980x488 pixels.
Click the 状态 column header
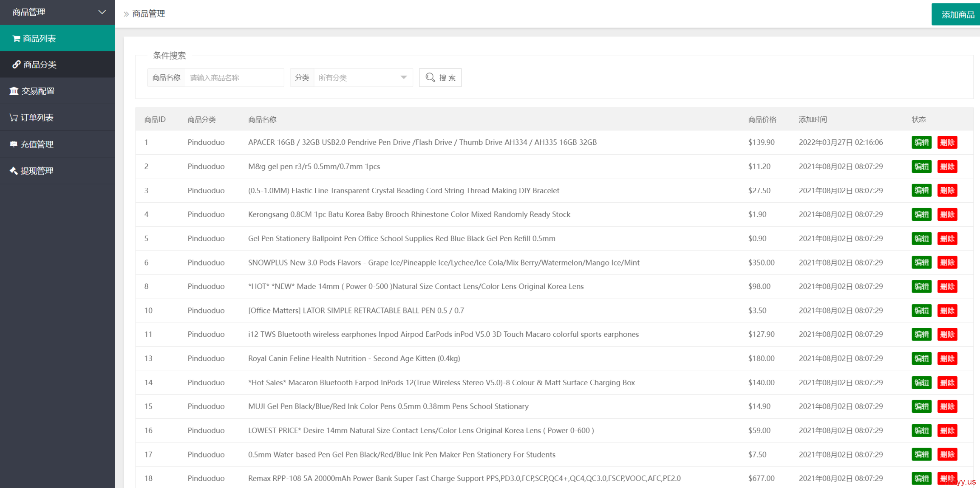[x=918, y=120]
